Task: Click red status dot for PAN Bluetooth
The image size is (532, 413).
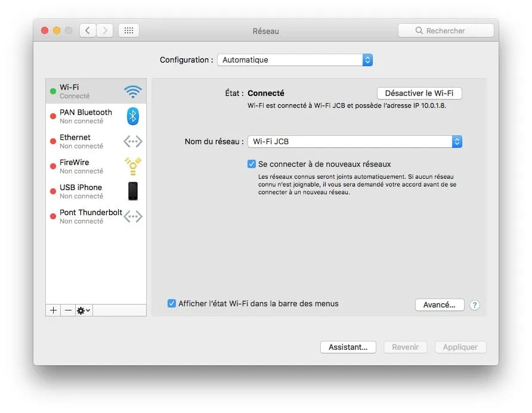Action: pyautogui.click(x=53, y=116)
